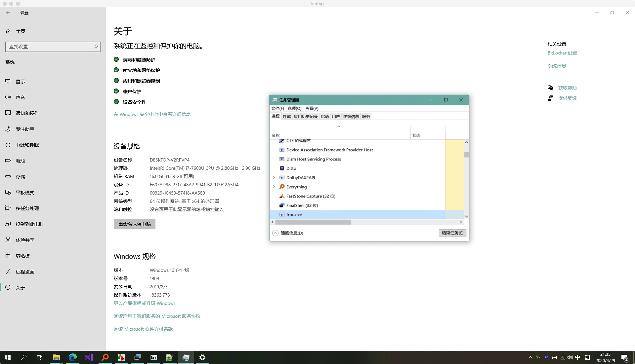The width and height of the screenshot is (635, 364).
Task: Open the 查看(V) menu in Task Manager
Action: tap(312, 108)
